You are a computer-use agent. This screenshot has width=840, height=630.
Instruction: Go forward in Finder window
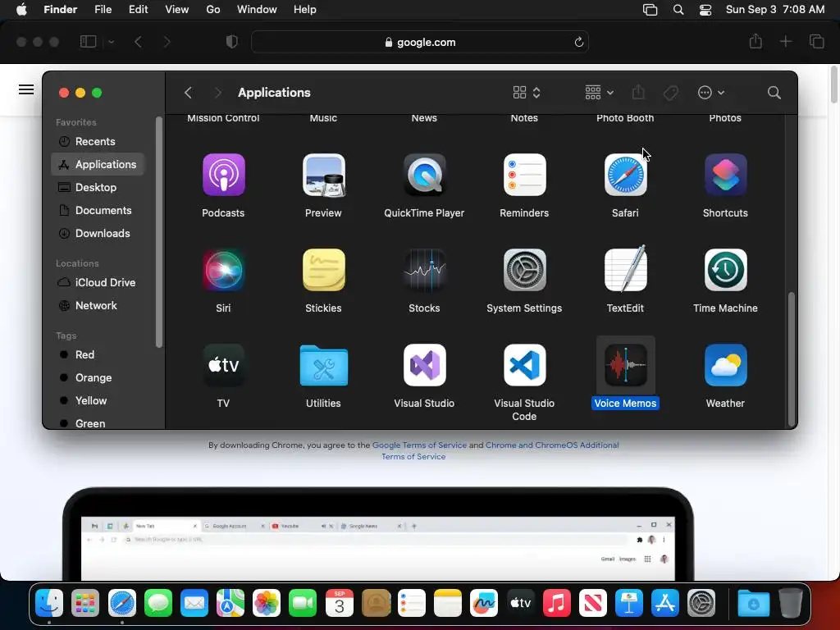point(217,93)
